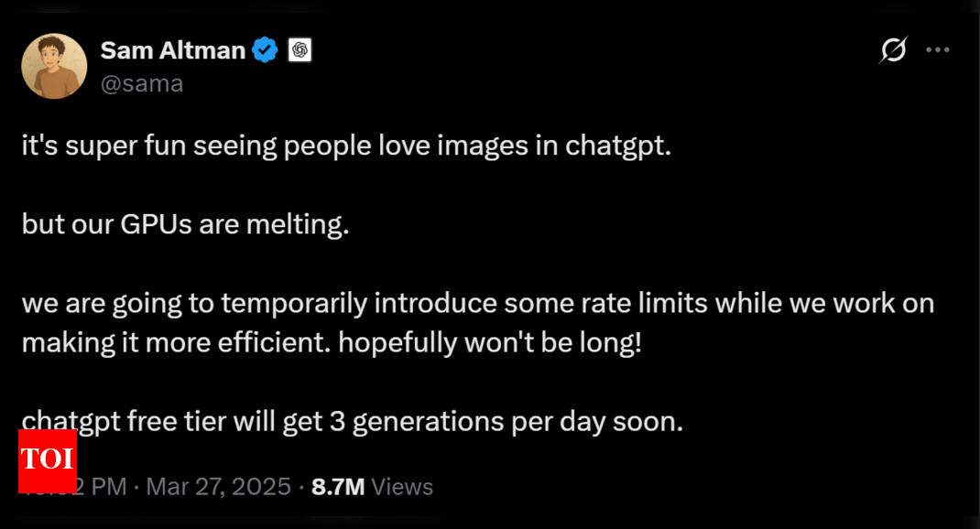Open the Sam Altman display name
Image resolution: width=980 pixels, height=529 pixels.
[x=172, y=50]
